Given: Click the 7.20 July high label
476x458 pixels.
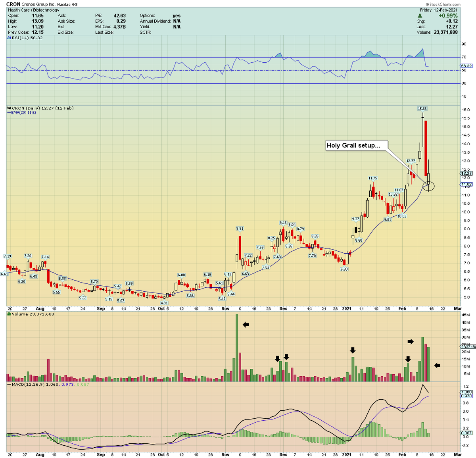Looking at the screenshot, I should [28, 256].
